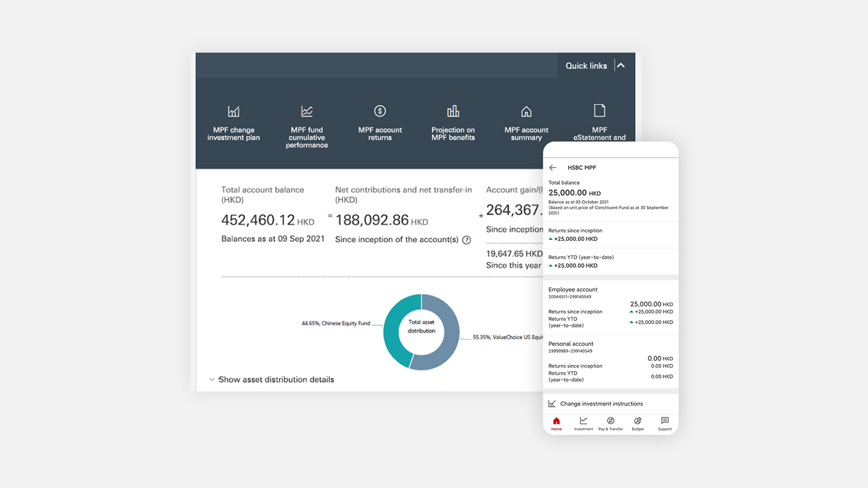Click the 188,092.86 HKD net contributions value
This screenshot has width=868, height=488.
[381, 220]
